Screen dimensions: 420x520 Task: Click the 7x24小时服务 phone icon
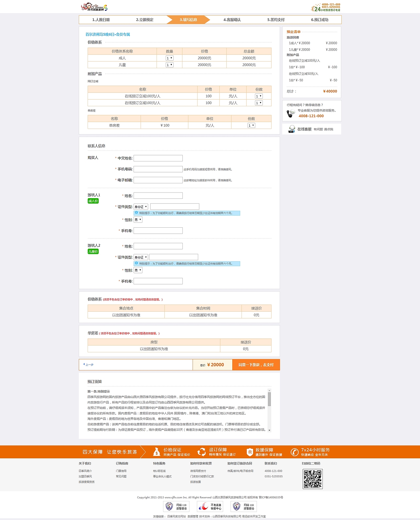point(294,452)
